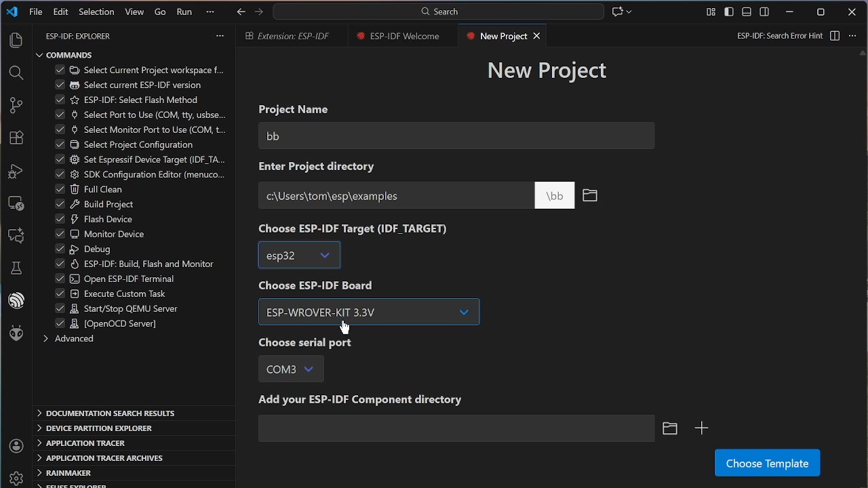Open the Selection menu
Screen dimensions: 868x488
[96, 12]
